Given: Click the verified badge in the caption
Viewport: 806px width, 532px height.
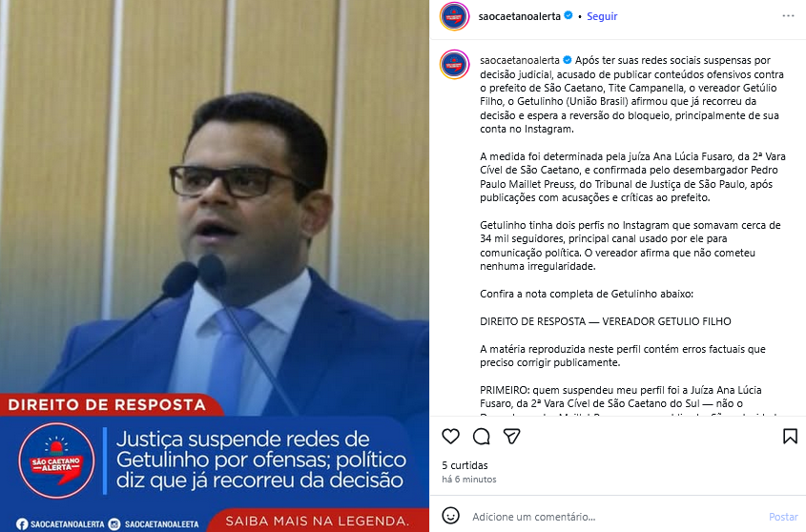Looking at the screenshot, I should tap(567, 60).
